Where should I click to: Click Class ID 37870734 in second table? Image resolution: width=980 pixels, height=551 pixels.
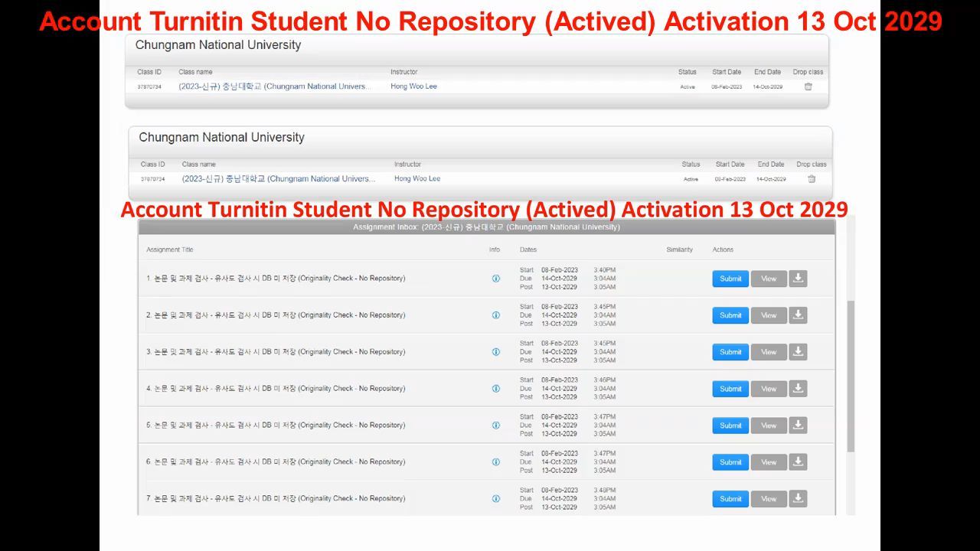pyautogui.click(x=152, y=179)
